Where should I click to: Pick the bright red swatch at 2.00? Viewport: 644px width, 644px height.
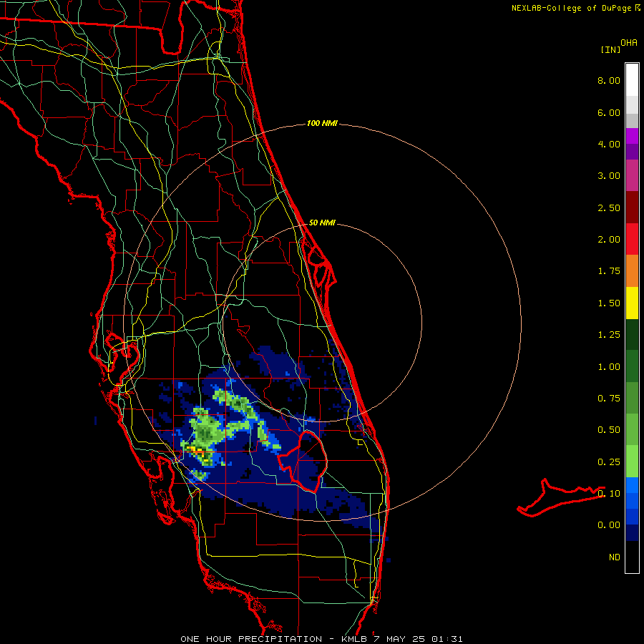pyautogui.click(x=632, y=239)
